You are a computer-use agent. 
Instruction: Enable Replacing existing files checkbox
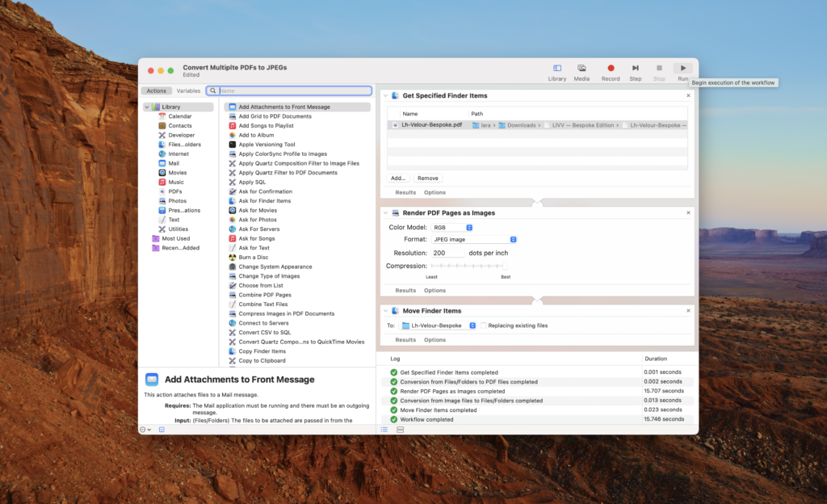click(x=483, y=325)
